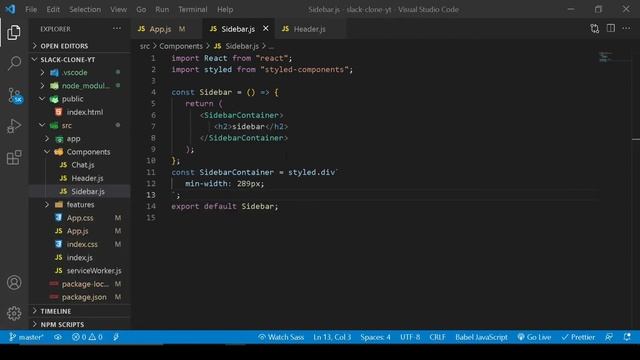Click the Components breadcrumb segment

pyautogui.click(x=181, y=46)
